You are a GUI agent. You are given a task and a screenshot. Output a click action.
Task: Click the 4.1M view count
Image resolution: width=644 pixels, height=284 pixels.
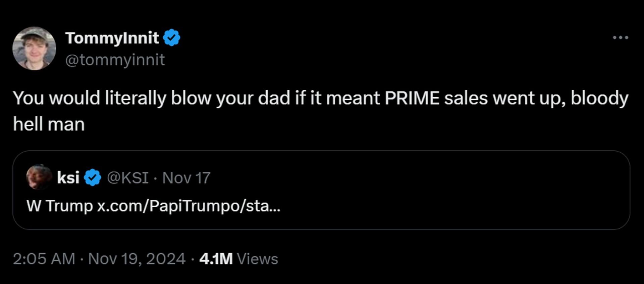pyautogui.click(x=216, y=259)
